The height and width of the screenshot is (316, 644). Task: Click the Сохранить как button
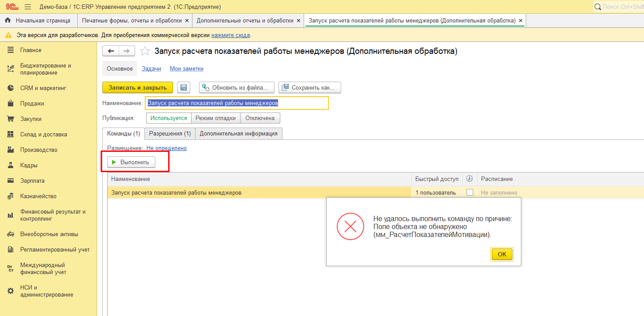pyautogui.click(x=310, y=87)
